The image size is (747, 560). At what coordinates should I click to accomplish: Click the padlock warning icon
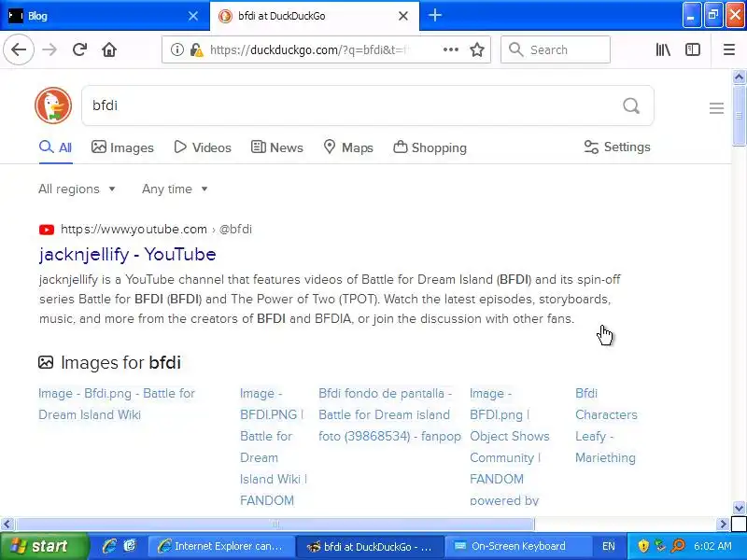(196, 49)
